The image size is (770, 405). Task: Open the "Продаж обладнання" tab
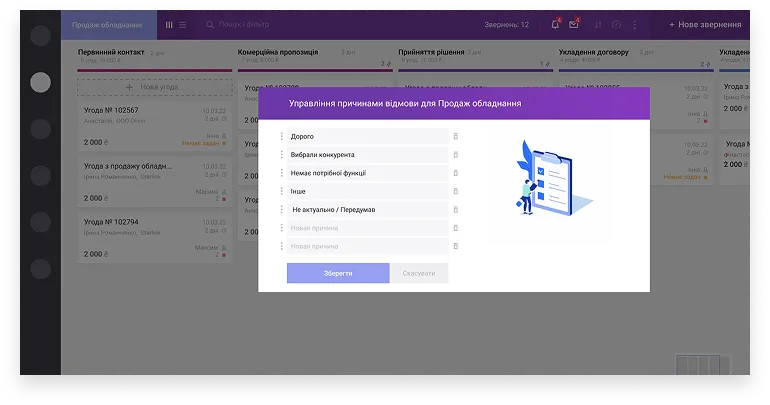point(109,25)
